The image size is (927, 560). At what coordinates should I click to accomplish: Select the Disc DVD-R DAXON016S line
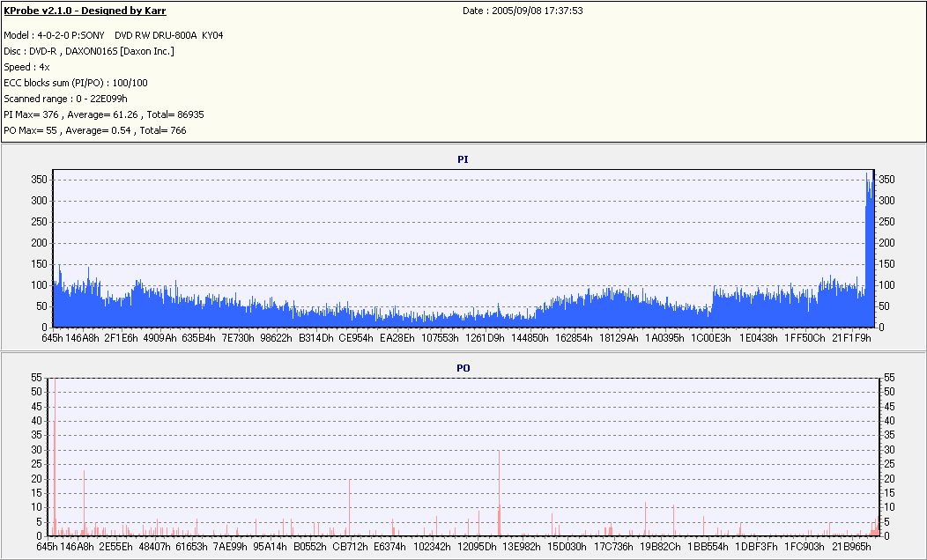(89, 51)
